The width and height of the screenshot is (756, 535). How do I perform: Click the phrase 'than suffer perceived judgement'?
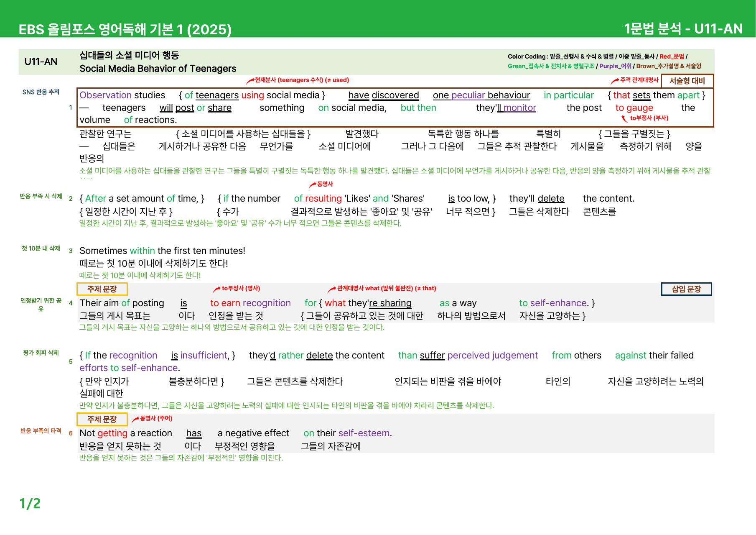[x=468, y=356]
